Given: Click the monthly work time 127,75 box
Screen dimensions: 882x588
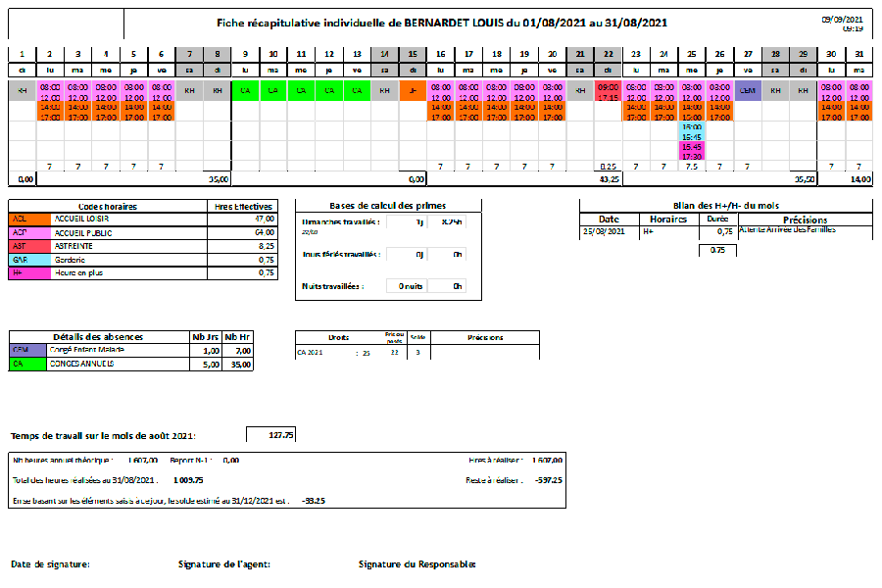Looking at the screenshot, I should click(x=271, y=434).
